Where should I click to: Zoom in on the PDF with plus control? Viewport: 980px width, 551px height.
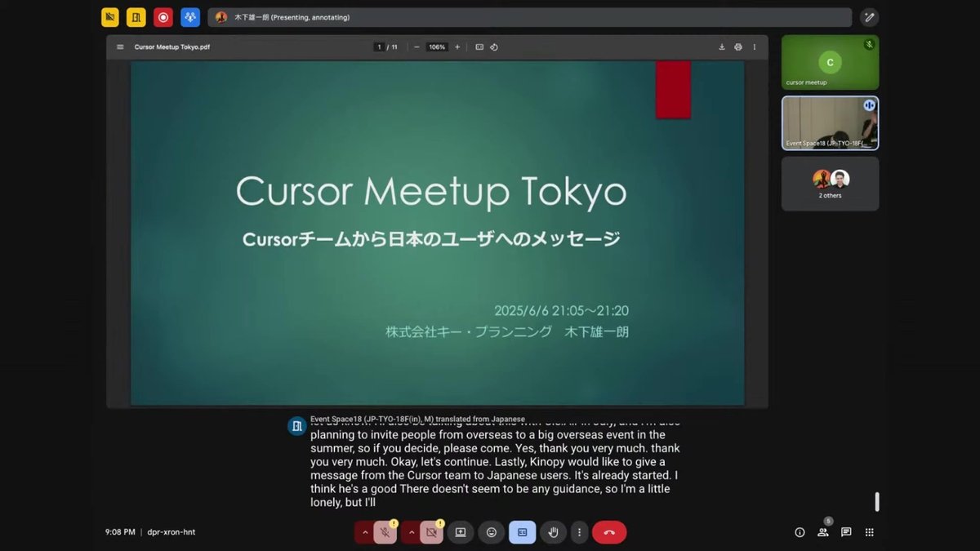[x=457, y=47]
